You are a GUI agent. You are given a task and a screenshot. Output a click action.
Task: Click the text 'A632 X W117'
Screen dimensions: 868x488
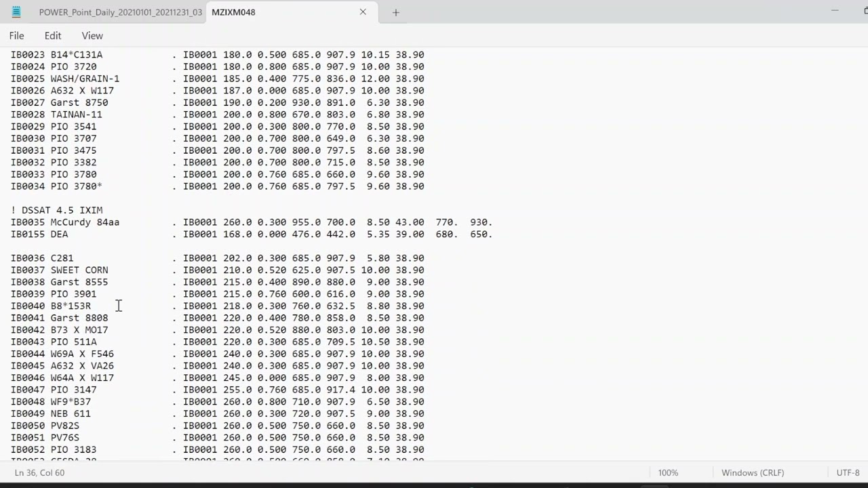click(82, 91)
